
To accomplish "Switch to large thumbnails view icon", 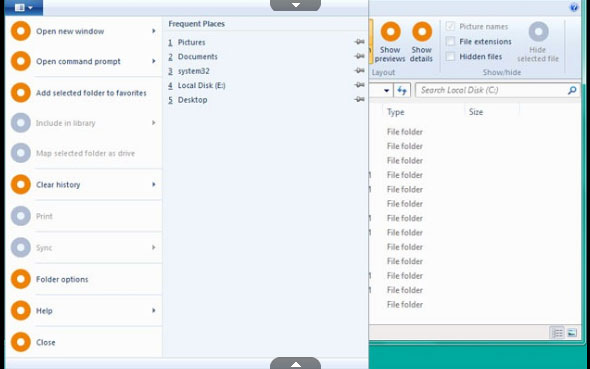I will 572,333.
